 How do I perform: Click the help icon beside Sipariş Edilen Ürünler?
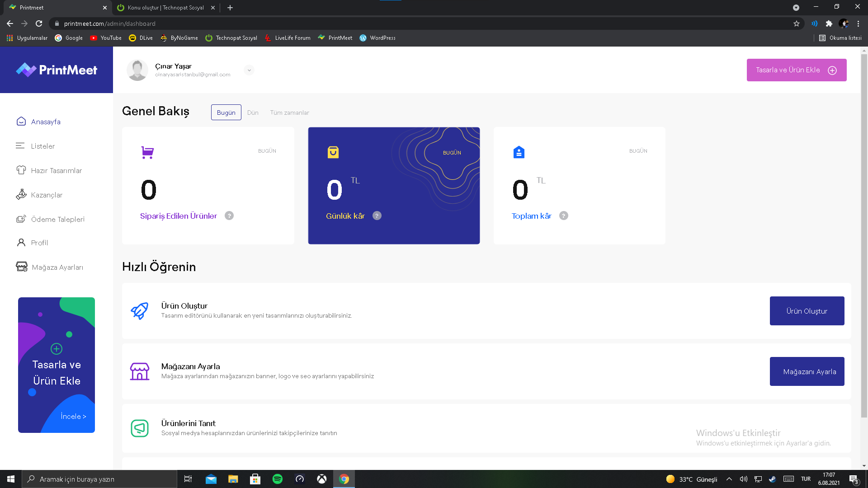pos(229,216)
